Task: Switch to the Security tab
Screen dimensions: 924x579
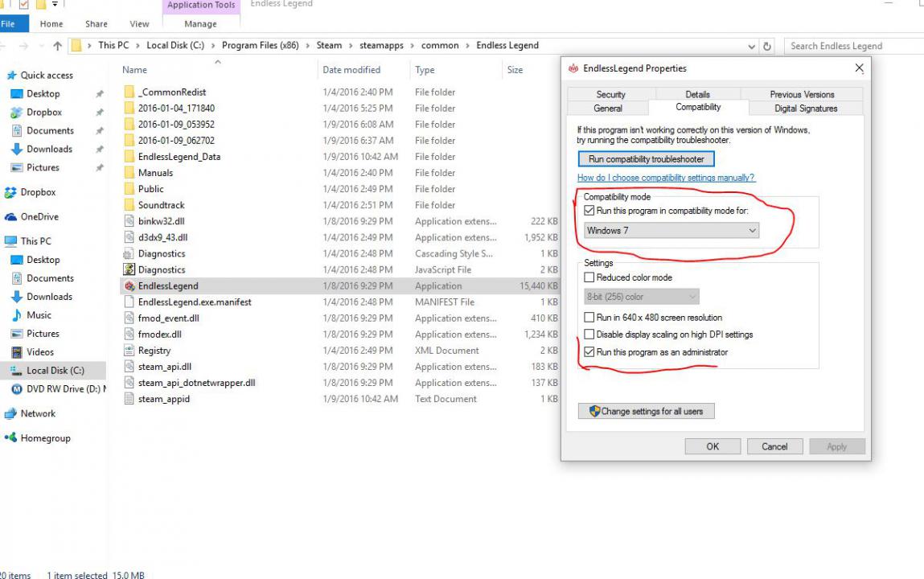Action: (610, 94)
